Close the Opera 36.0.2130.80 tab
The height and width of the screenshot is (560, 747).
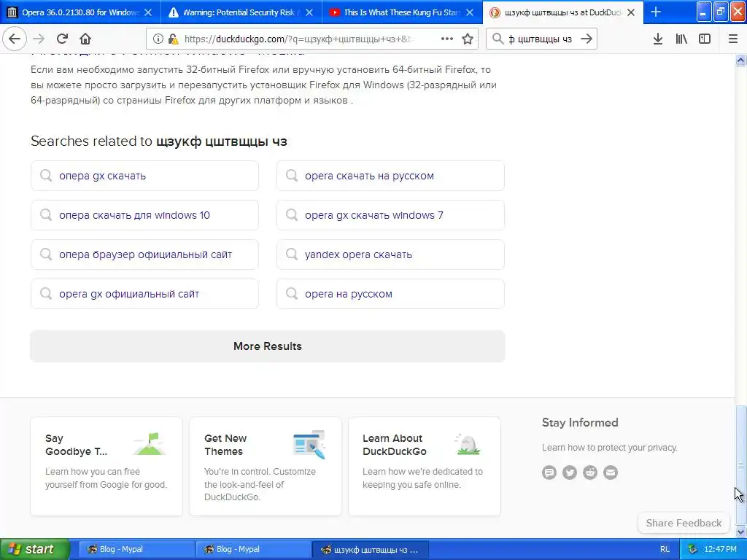[148, 12]
